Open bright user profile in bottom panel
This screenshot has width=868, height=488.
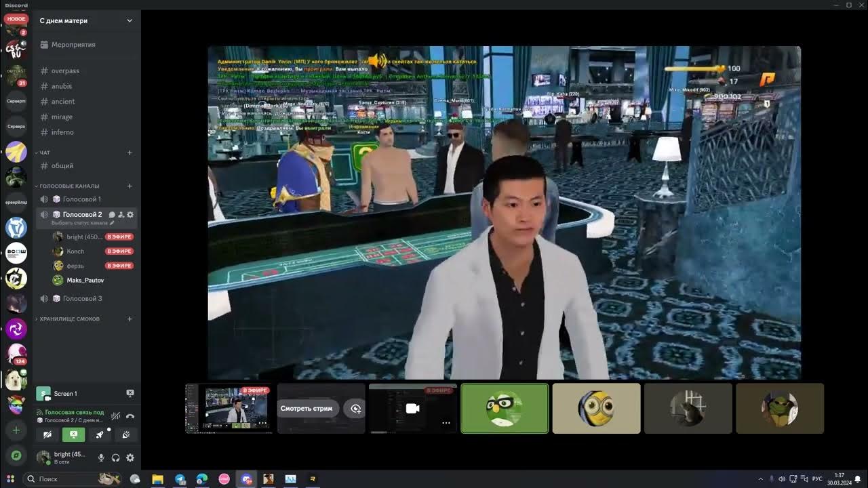[63, 457]
